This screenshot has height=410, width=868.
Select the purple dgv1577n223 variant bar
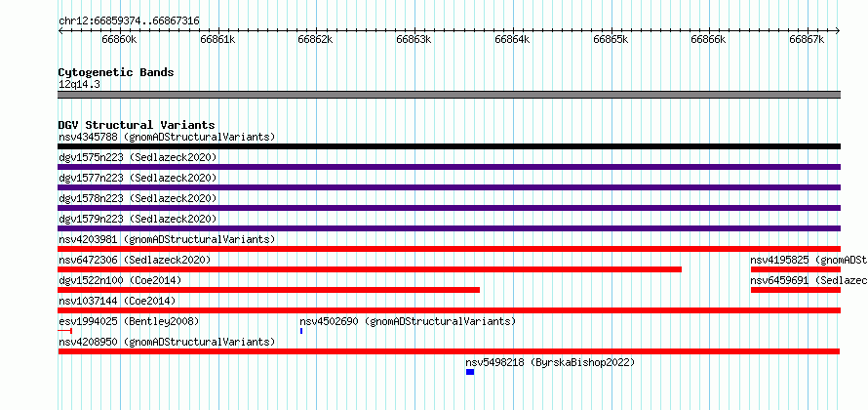(450, 187)
